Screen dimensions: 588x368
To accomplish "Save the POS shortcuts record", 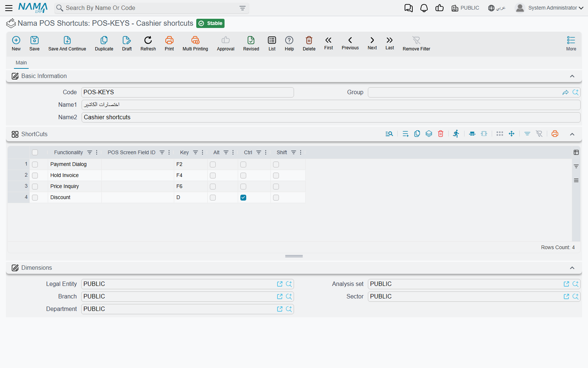I will coord(35,43).
